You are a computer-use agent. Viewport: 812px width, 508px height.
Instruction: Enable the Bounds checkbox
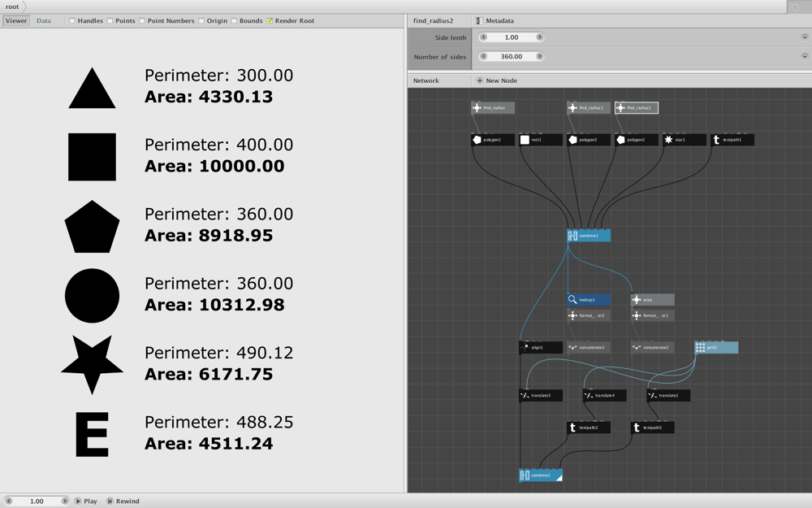pyautogui.click(x=234, y=21)
